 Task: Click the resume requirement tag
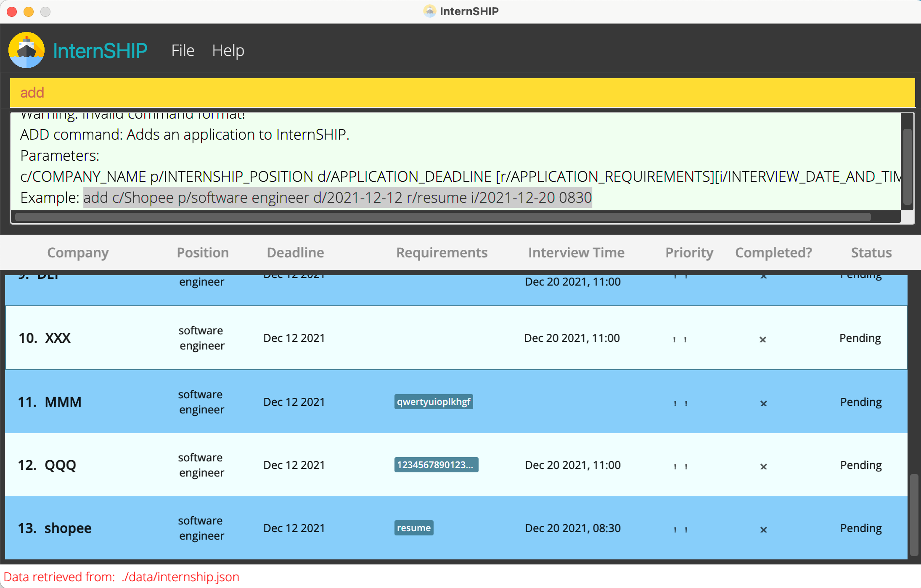pos(413,528)
